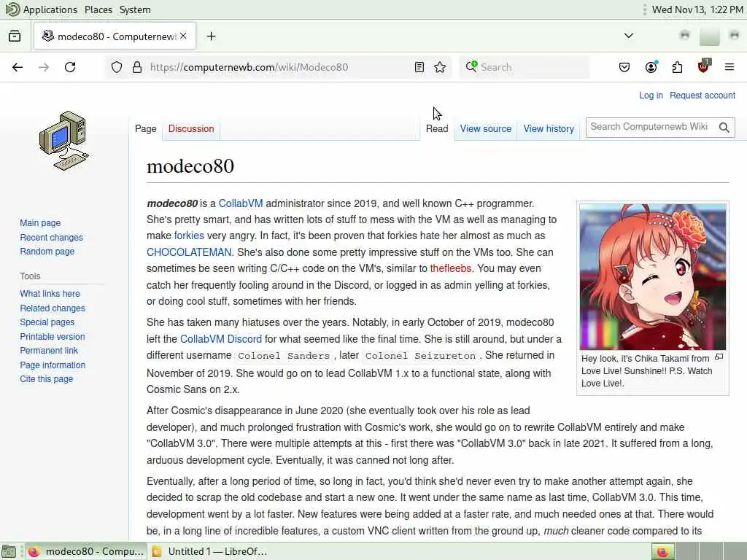Image resolution: width=747 pixels, height=560 pixels.
Task: Open Related changes link
Action: click(x=53, y=308)
